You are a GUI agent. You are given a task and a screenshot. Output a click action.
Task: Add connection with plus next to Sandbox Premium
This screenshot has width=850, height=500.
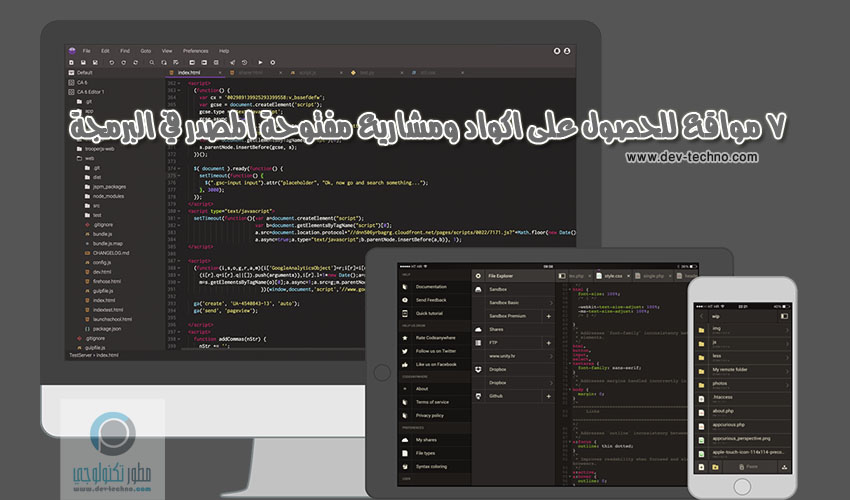coord(549,316)
